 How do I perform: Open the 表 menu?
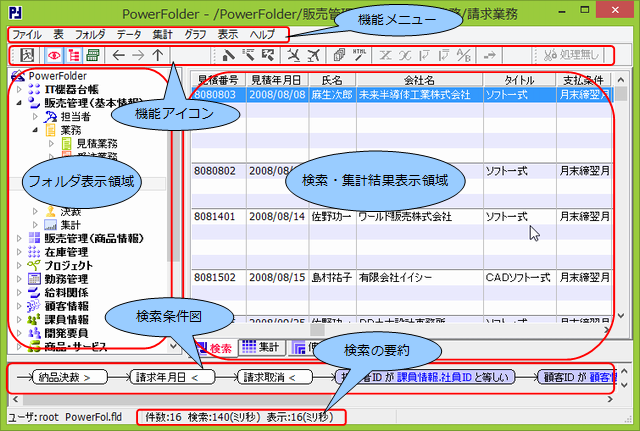point(58,35)
